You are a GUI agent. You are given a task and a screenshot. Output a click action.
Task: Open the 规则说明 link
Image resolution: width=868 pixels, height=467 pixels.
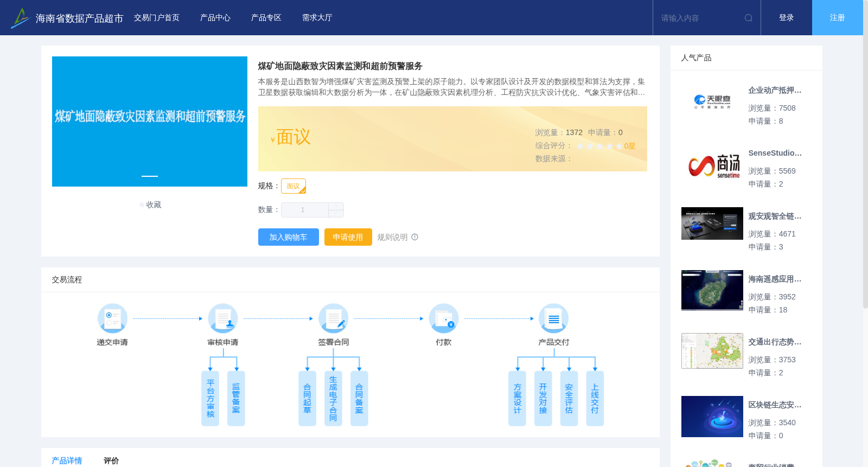392,237
